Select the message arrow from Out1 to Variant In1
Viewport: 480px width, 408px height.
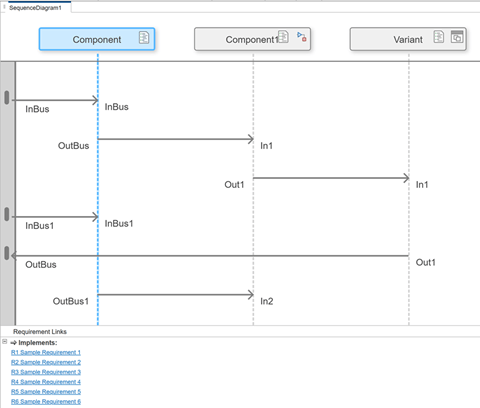(331, 178)
